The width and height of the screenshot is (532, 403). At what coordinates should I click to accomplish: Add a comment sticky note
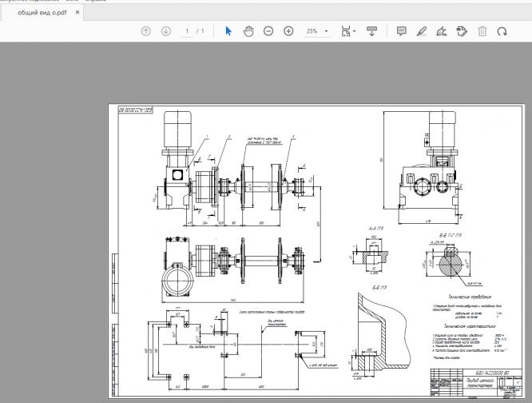401,31
